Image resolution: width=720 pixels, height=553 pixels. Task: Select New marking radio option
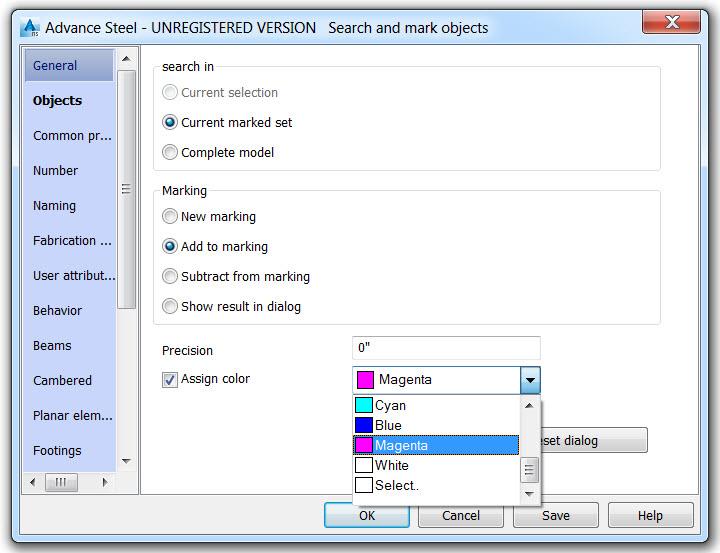click(x=170, y=216)
